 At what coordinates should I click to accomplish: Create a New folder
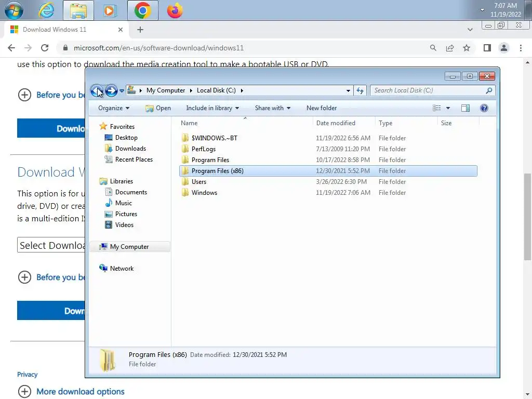[322, 108]
